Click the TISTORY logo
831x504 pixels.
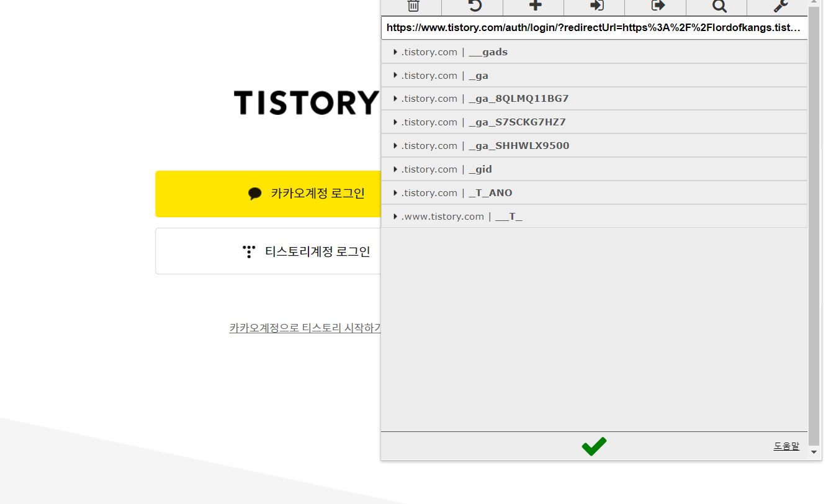tap(306, 102)
